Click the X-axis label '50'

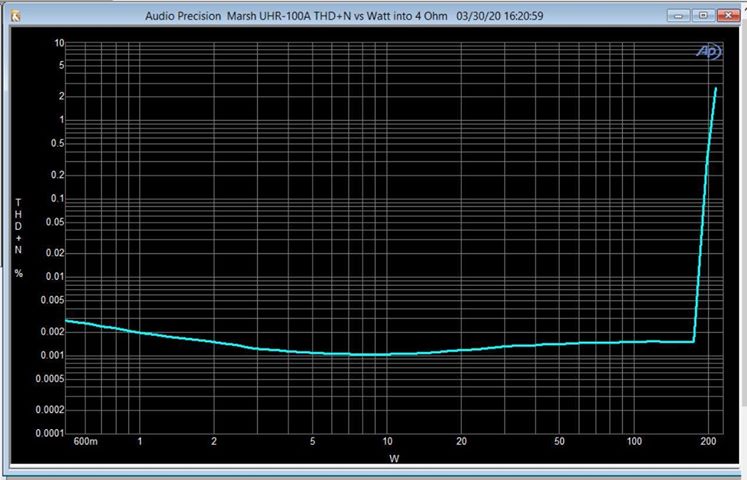point(559,441)
